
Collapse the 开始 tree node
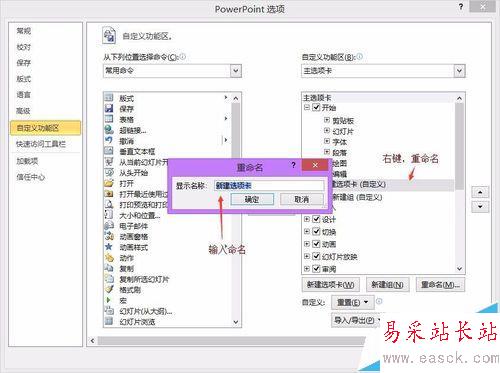point(307,107)
